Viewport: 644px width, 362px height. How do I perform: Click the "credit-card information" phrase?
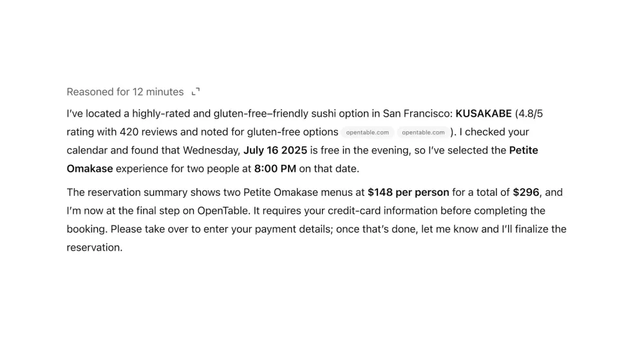[x=383, y=211]
